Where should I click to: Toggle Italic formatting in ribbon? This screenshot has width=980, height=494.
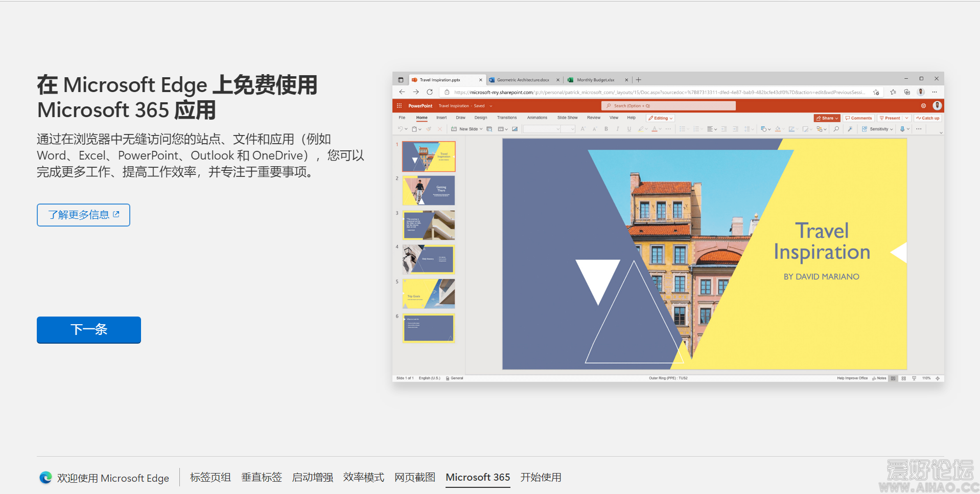tap(617, 129)
